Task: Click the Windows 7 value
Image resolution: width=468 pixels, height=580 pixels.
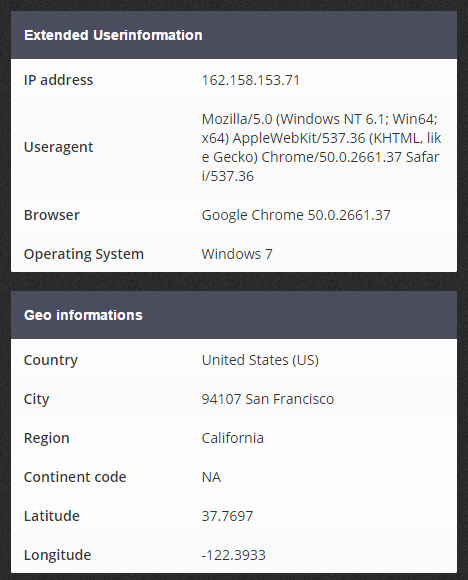Action: pyautogui.click(x=237, y=254)
